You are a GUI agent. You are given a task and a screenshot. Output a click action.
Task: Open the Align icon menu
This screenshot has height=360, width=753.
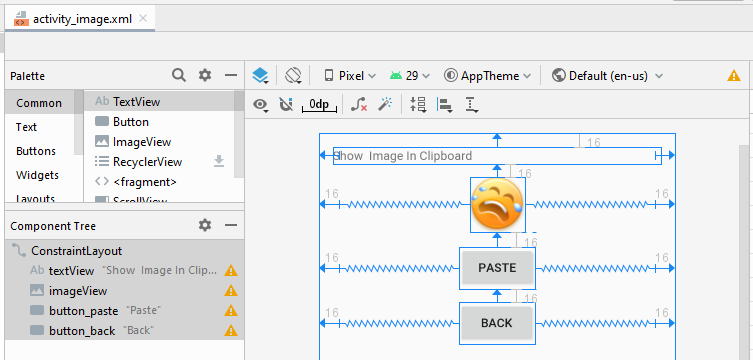(445, 105)
